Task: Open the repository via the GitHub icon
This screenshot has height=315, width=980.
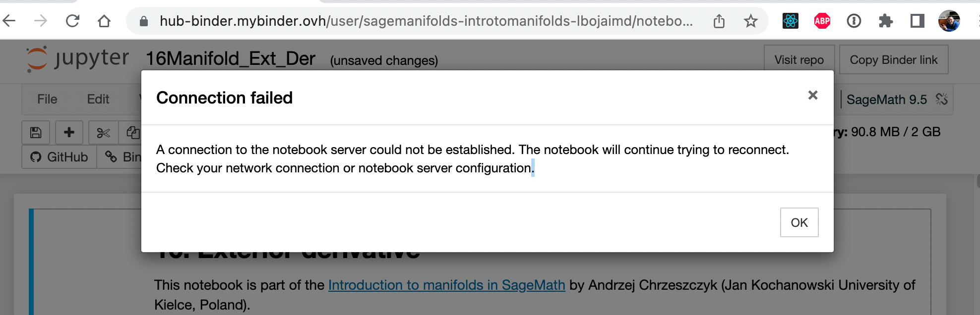Action: pos(35,157)
